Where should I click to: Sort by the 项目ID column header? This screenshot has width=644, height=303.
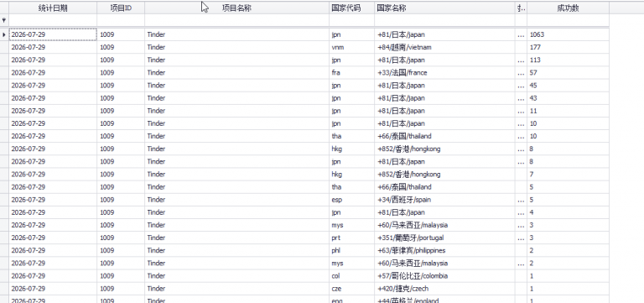coord(121,8)
